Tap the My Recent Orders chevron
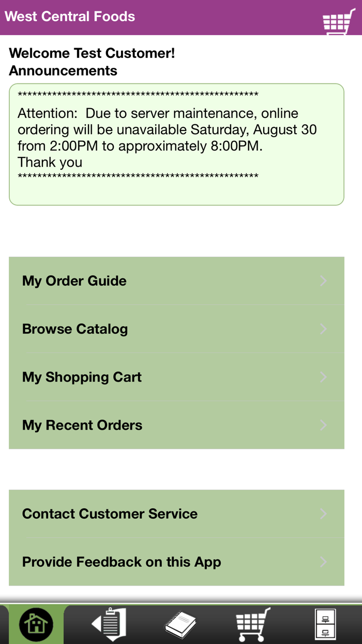This screenshot has height=644, width=362. 324,425
